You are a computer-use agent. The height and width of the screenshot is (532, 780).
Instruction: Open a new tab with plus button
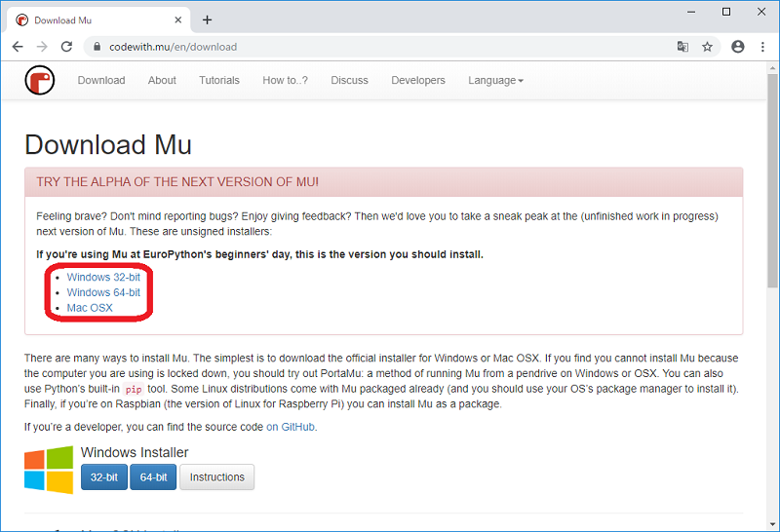(x=208, y=19)
